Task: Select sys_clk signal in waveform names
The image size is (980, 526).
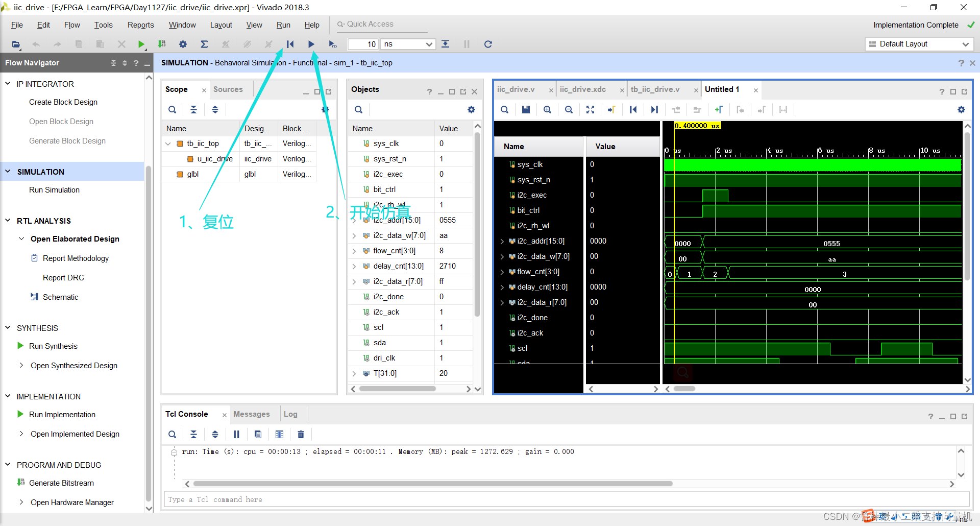Action: click(x=530, y=164)
